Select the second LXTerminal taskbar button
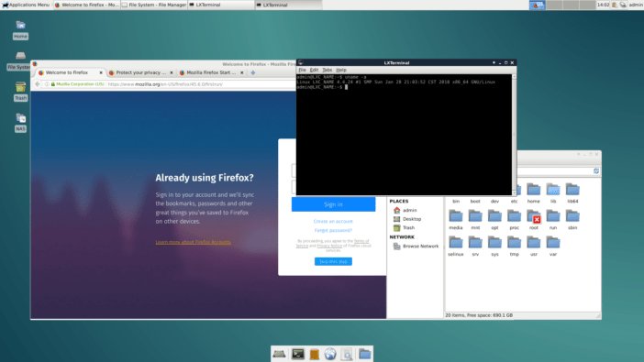Viewport: 644px width, 362px height. point(288,5)
